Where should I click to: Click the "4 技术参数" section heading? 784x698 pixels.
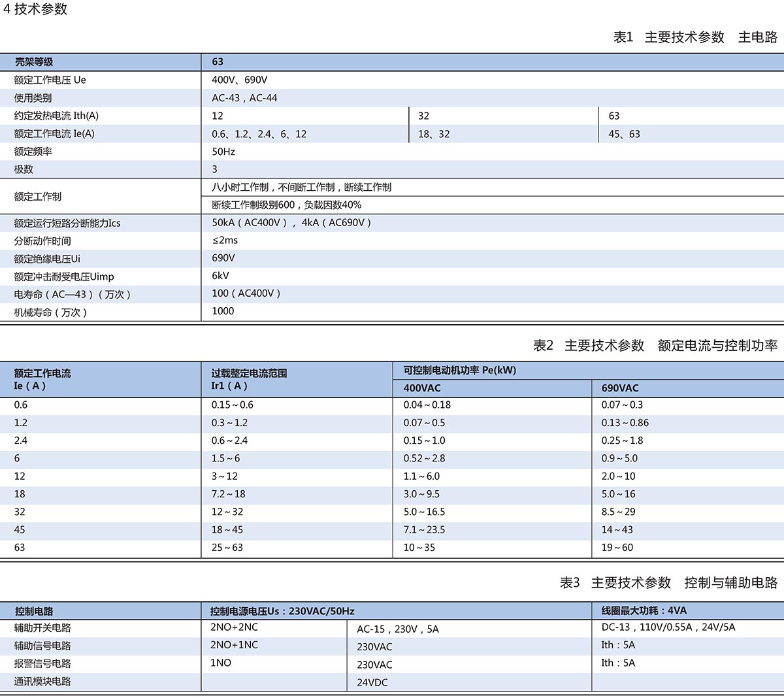[35, 9]
